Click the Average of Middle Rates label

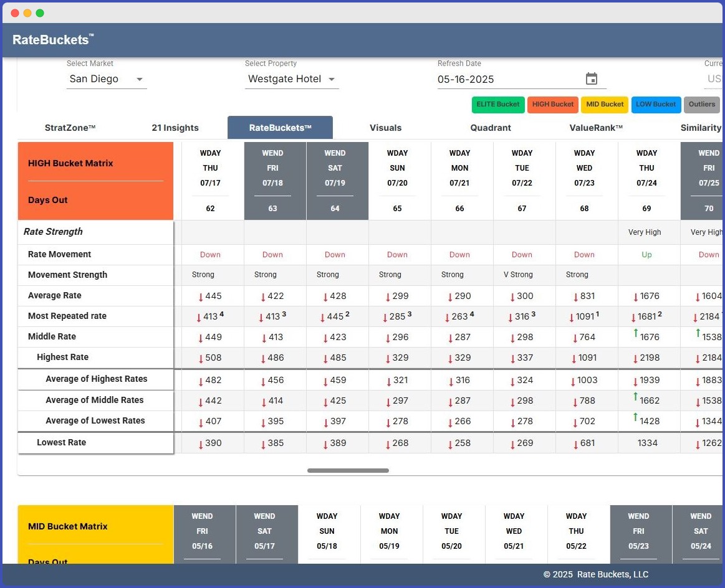tap(94, 400)
